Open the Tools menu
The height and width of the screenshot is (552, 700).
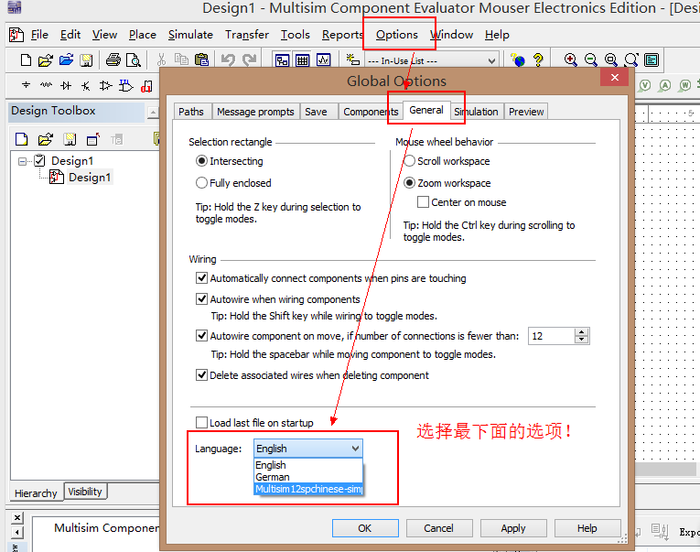click(x=295, y=34)
